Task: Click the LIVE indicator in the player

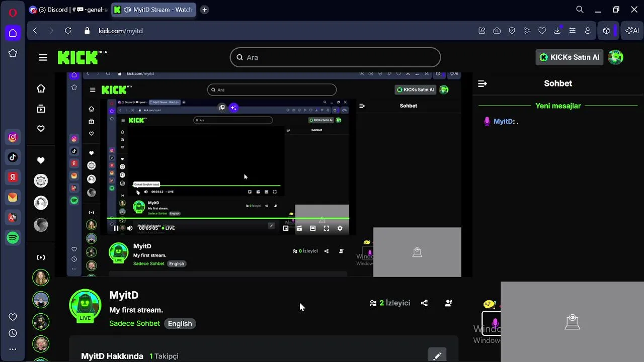Action: (169, 228)
